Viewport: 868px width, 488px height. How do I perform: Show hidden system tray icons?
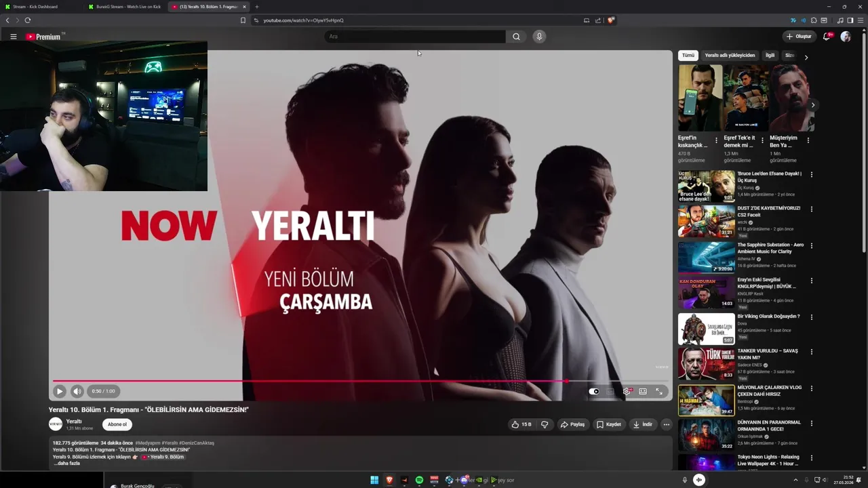796,480
